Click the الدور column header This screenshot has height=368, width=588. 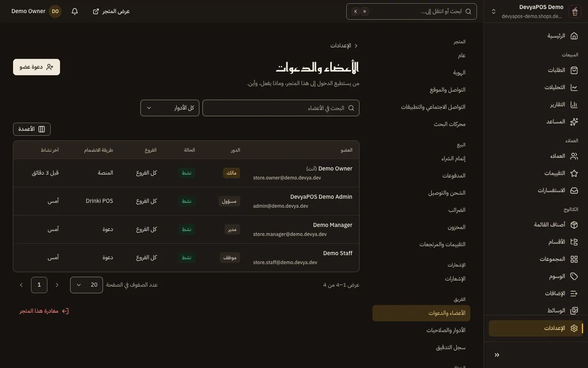[235, 150]
